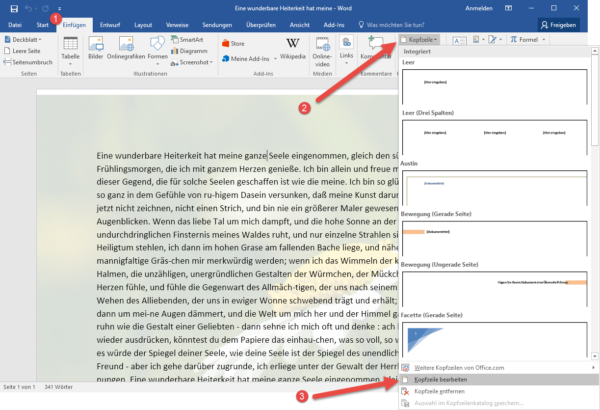Click the Onlinegrafiken icon
This screenshot has width=600, height=410.
click(x=126, y=48)
